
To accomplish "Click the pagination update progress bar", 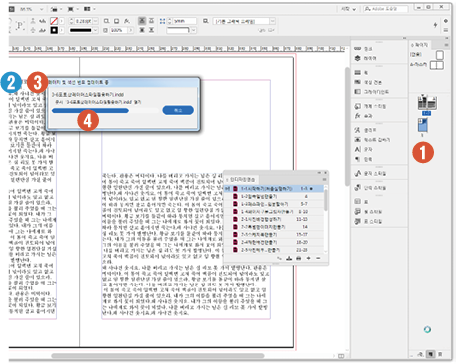I will 105,111.
